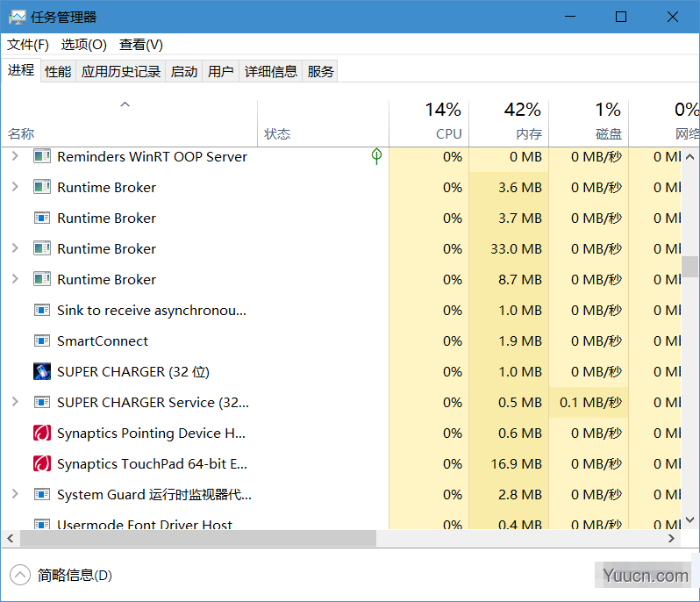This screenshot has height=602, width=700.
Task: Sort by the CPU 14% column header
Action: coord(429,123)
